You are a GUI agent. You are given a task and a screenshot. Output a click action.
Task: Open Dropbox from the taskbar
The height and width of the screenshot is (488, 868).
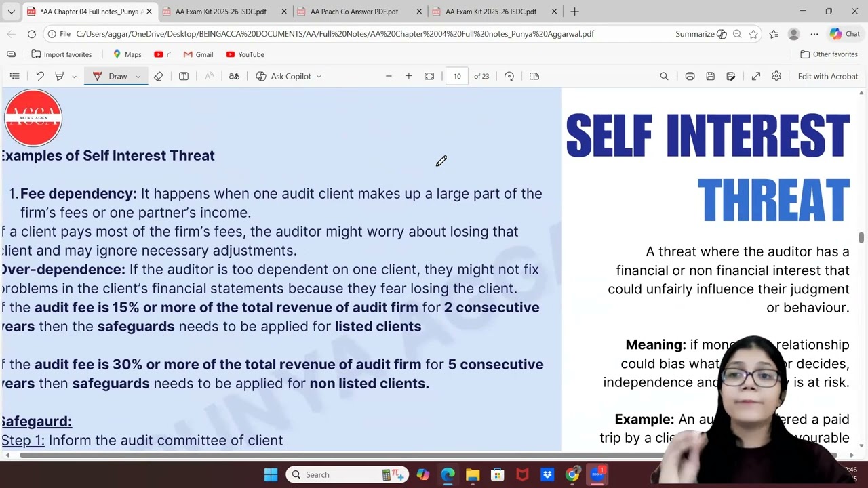[547, 474]
